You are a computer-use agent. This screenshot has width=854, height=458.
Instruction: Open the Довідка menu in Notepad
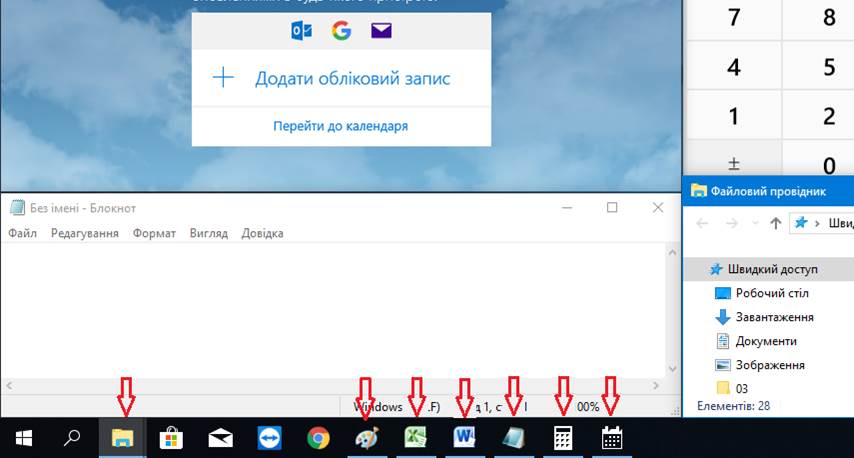(263, 233)
